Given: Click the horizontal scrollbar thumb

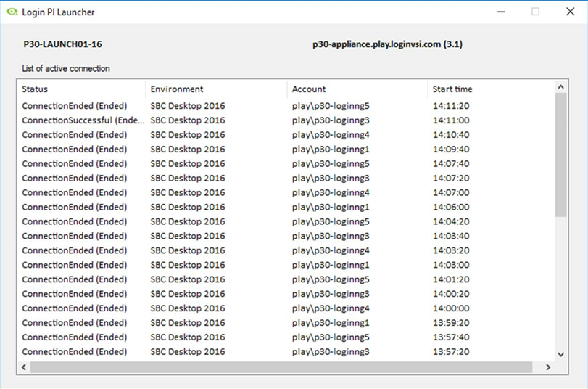Looking at the screenshot, I should (281, 367).
